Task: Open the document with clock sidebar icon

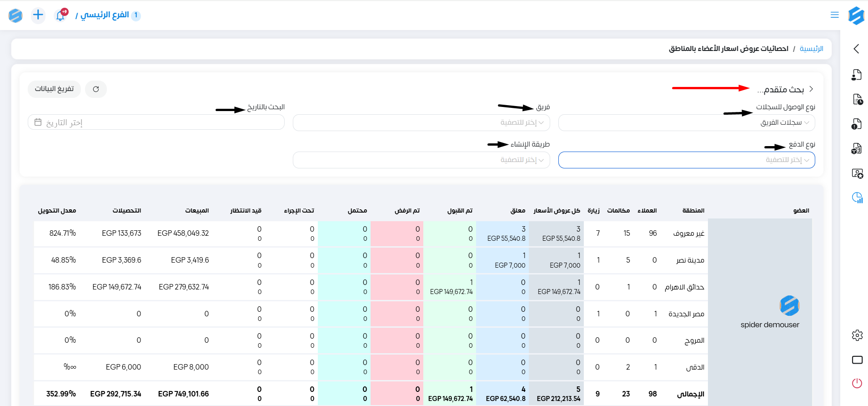Action: coord(857,99)
